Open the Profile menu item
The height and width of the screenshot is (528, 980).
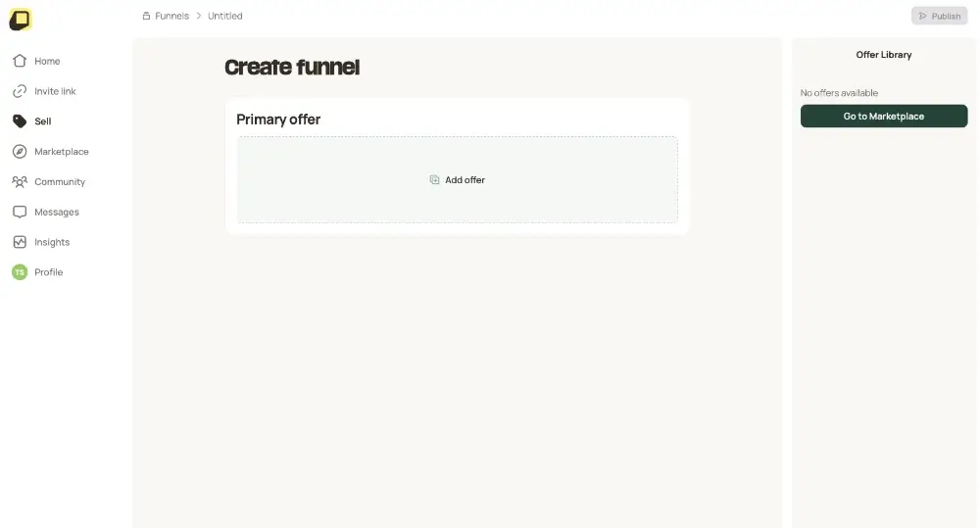tap(48, 272)
